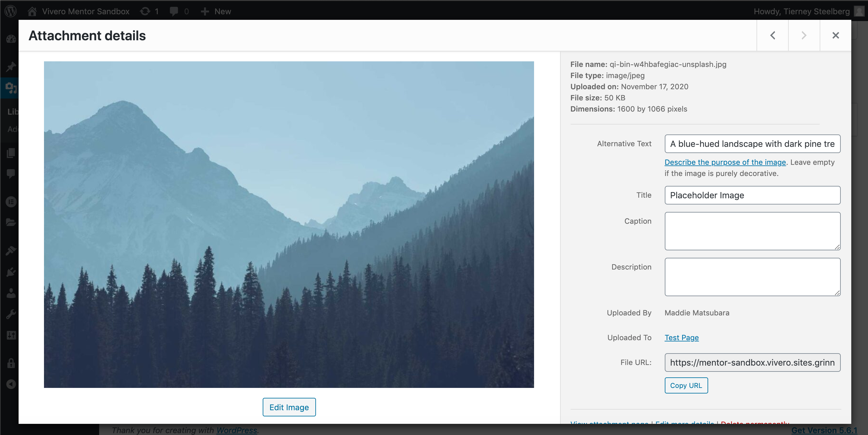Click the Copy URL button
The height and width of the screenshot is (435, 868).
point(686,385)
